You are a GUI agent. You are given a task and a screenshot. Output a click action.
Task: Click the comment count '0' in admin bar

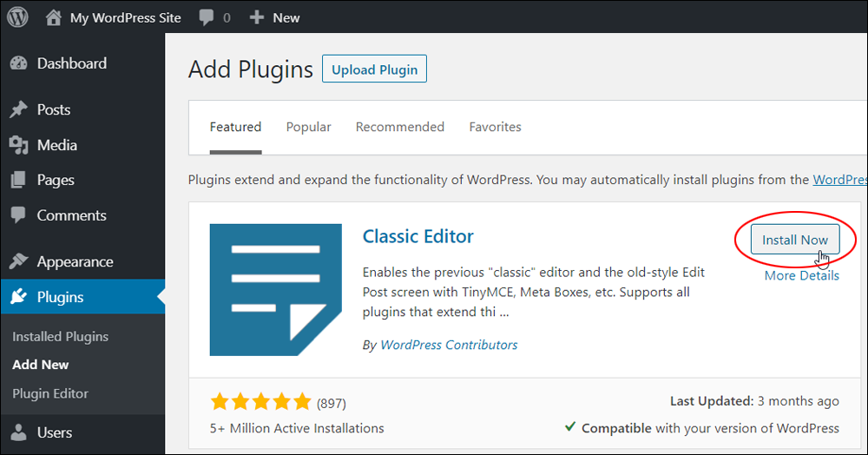point(227,18)
